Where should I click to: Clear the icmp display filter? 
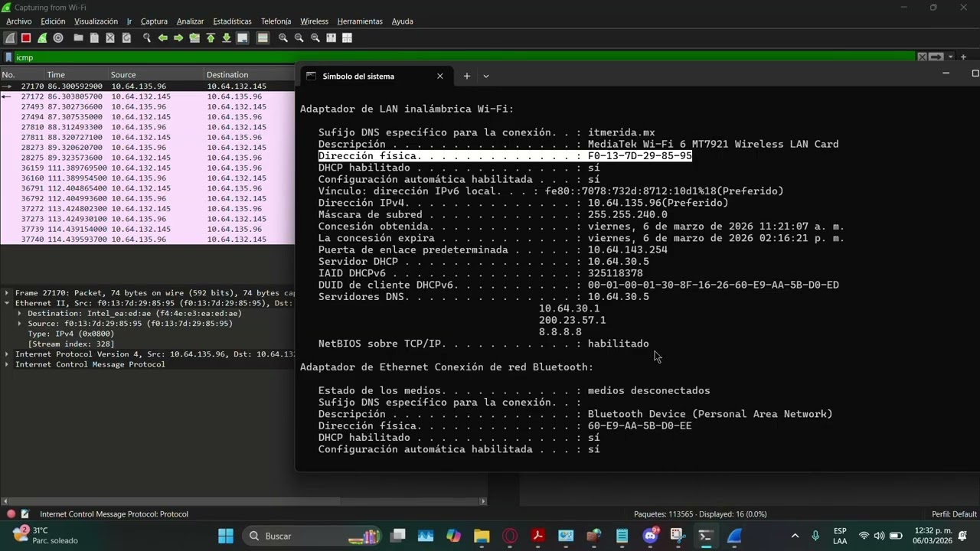[x=922, y=57]
